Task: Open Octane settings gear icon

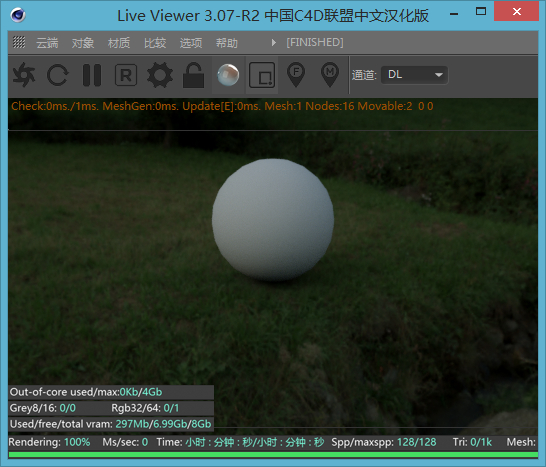Action: (x=160, y=75)
